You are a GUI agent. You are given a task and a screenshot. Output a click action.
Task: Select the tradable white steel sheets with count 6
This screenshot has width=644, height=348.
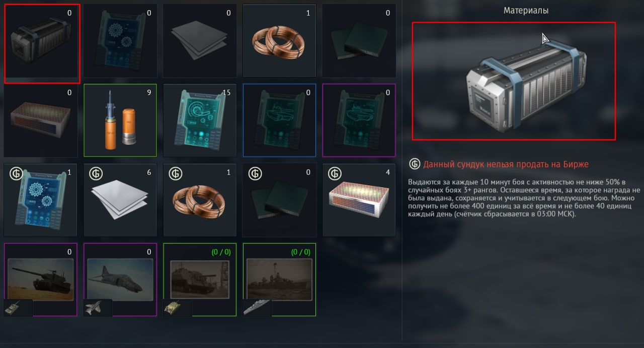point(120,200)
